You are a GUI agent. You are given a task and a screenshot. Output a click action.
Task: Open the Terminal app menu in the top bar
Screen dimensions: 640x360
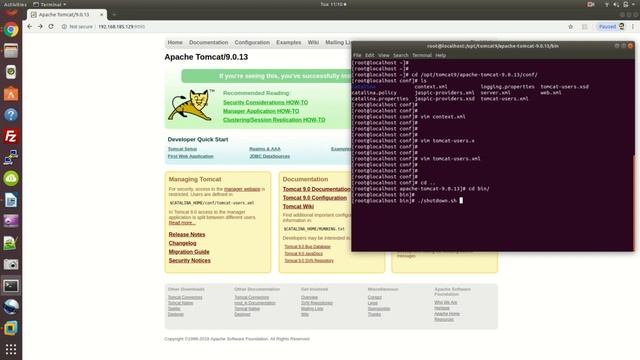(49, 4)
